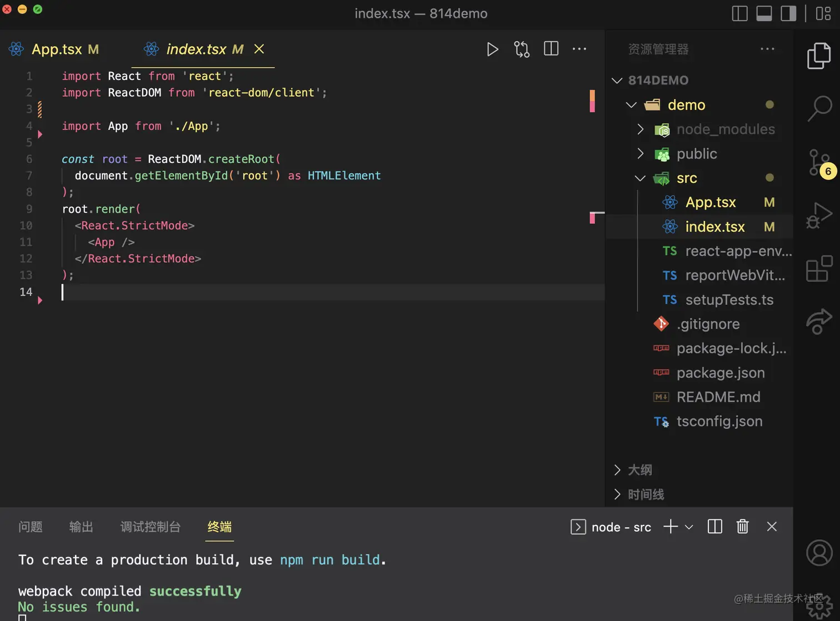Expand the 大纲 outline section

[617, 470]
